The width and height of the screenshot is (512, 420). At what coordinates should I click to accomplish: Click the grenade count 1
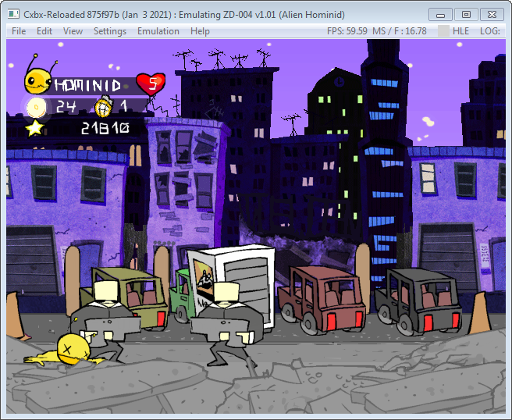(x=123, y=106)
